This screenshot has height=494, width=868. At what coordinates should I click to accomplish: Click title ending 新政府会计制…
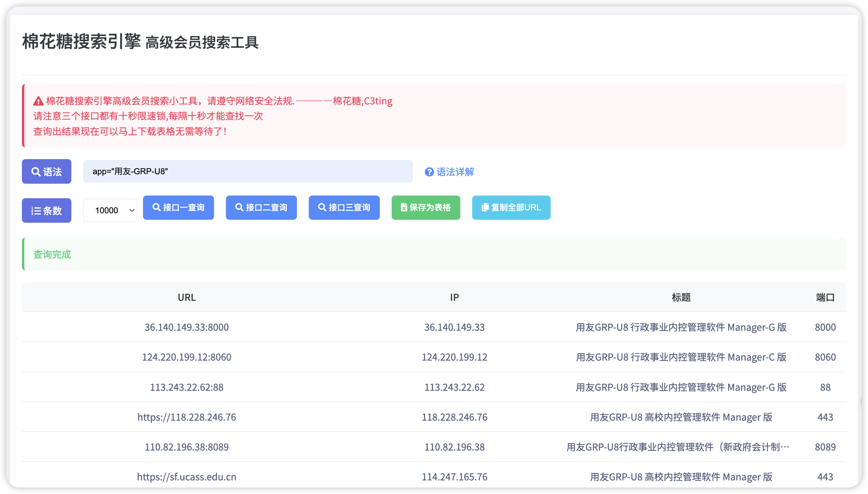tap(678, 447)
